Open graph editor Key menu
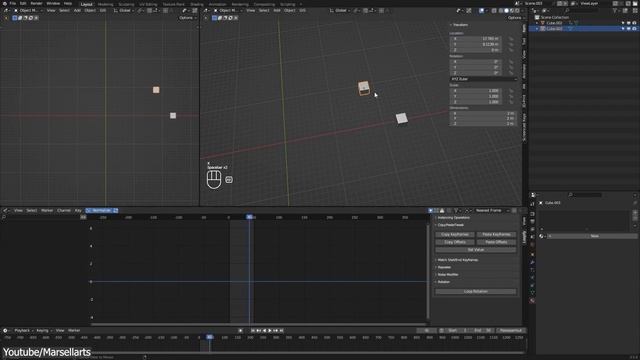 pyautogui.click(x=78, y=210)
